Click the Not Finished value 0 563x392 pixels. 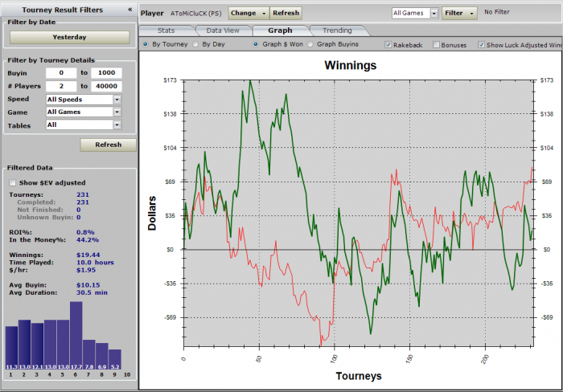pos(79,210)
